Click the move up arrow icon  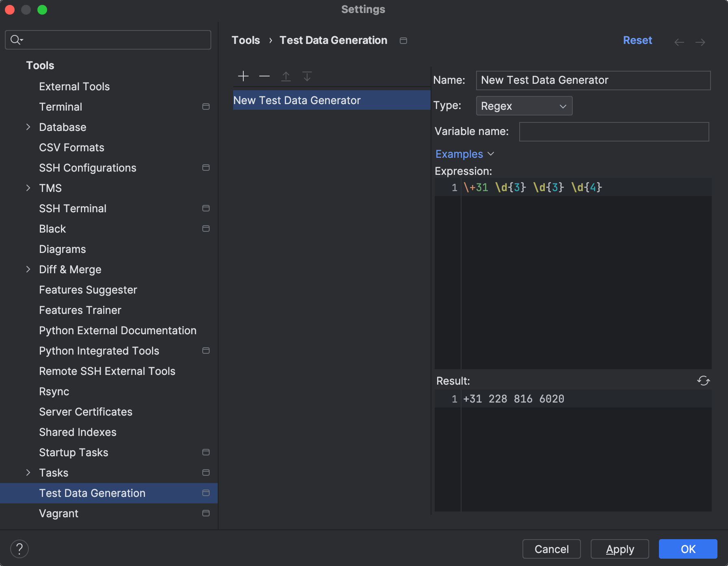click(286, 76)
